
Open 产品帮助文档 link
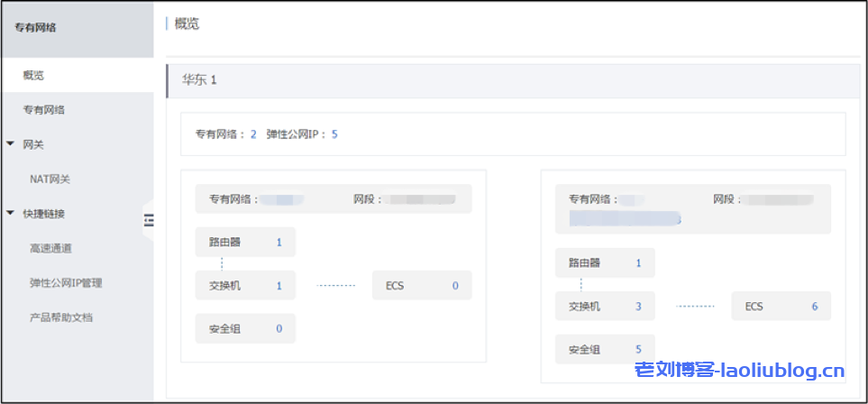(61, 317)
